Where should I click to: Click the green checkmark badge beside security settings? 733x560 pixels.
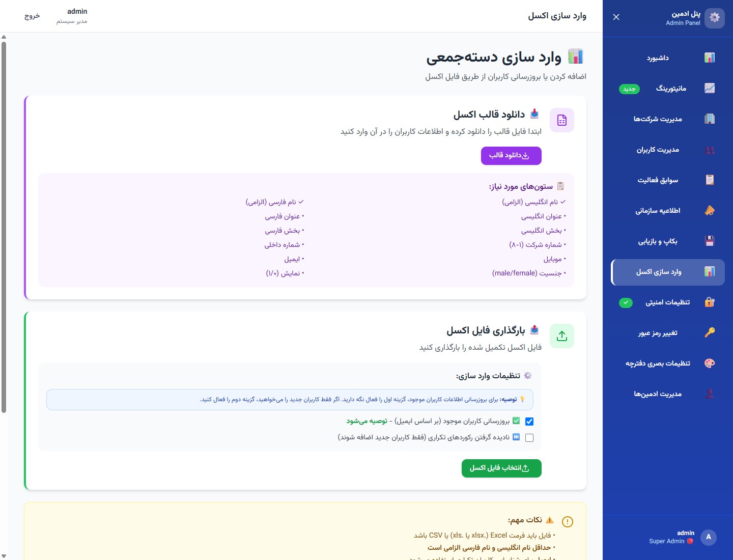click(x=626, y=303)
